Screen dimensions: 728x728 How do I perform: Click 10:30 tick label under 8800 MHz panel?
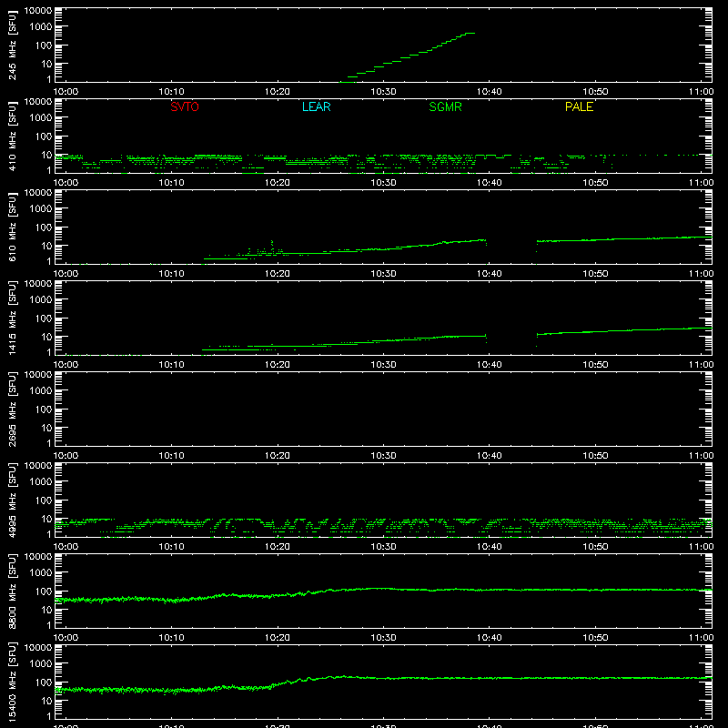(x=383, y=638)
